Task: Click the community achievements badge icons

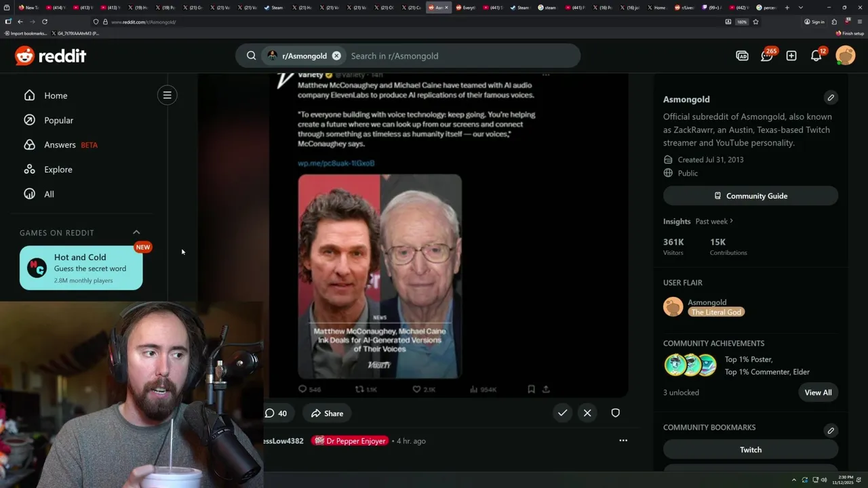Action: [x=690, y=365]
